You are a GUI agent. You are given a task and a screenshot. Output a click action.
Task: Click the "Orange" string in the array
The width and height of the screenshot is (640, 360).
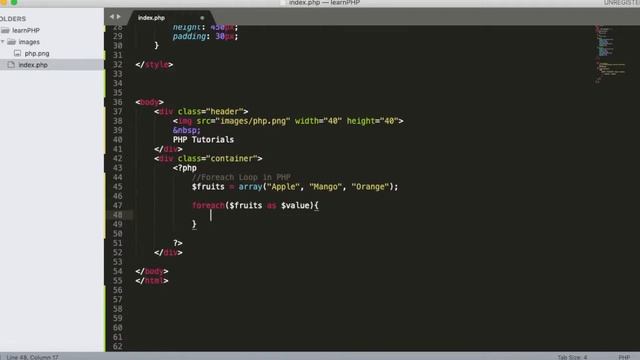370,187
